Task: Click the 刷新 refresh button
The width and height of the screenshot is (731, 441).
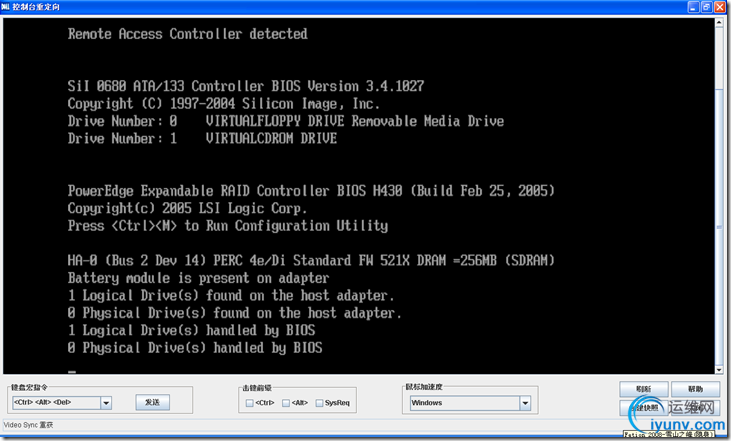Action: 643,389
